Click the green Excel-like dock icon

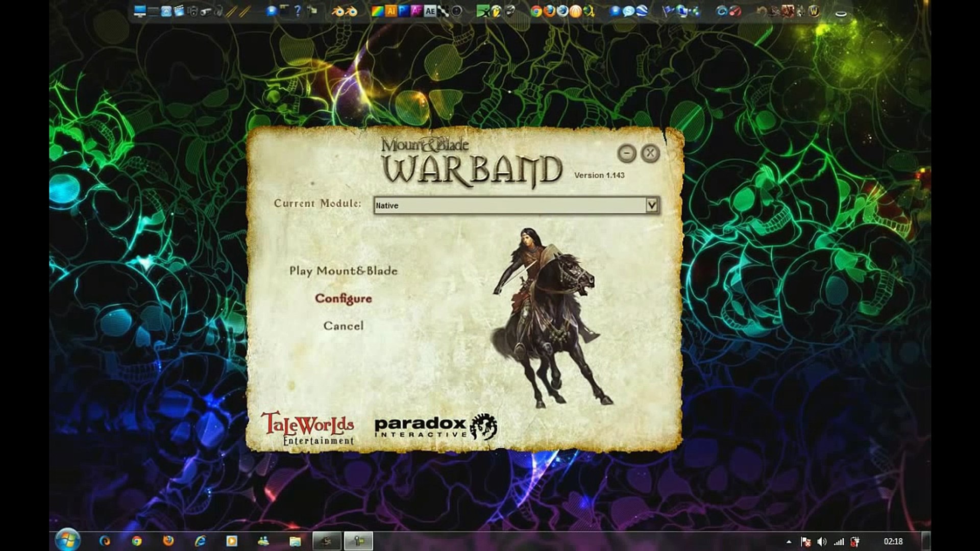(483, 11)
